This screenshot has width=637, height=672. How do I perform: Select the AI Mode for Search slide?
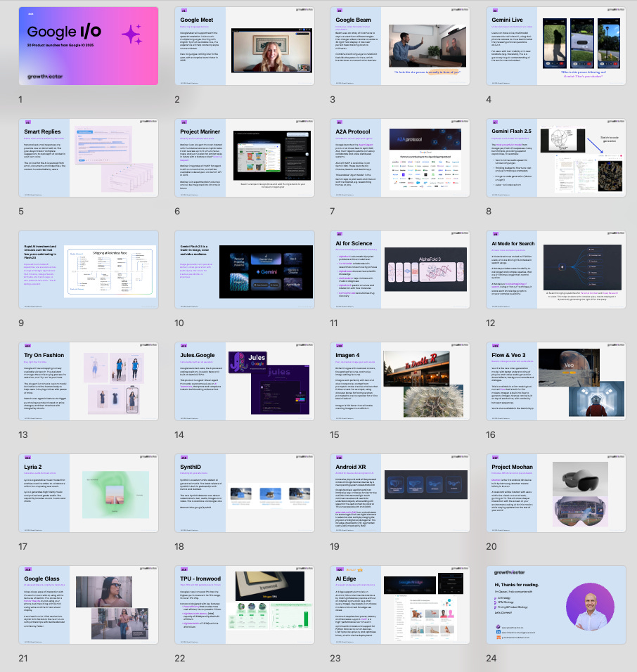[x=556, y=269]
